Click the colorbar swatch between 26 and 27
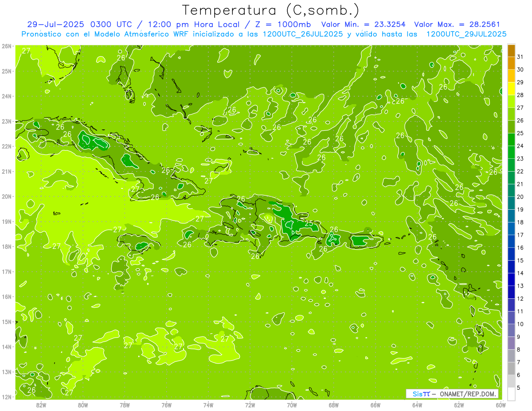This screenshot has width=532, height=411. point(511,114)
